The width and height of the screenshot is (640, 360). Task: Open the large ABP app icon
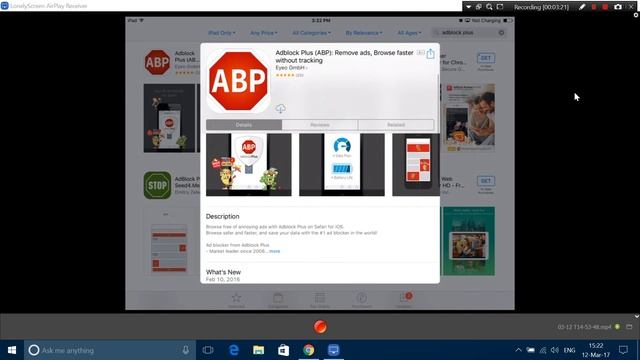238,80
